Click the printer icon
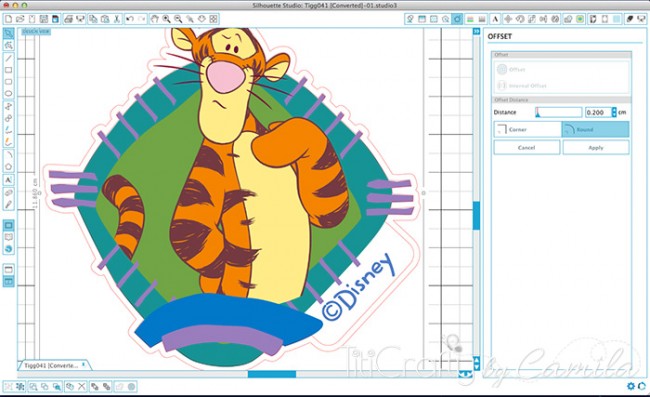Image resolution: width=650 pixels, height=397 pixels. click(68, 19)
